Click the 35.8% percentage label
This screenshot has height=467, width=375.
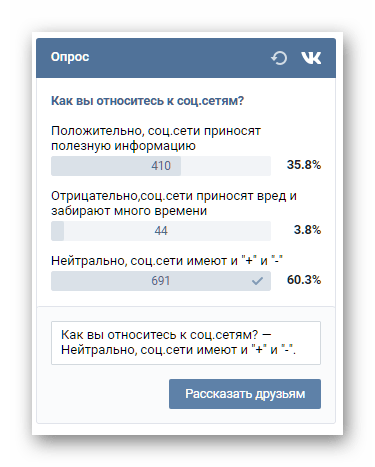[x=304, y=165]
